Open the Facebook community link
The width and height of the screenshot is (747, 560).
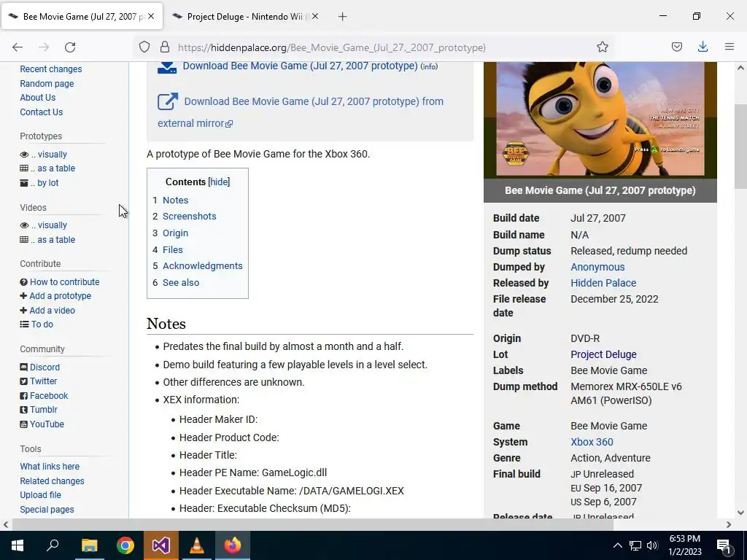click(x=49, y=396)
